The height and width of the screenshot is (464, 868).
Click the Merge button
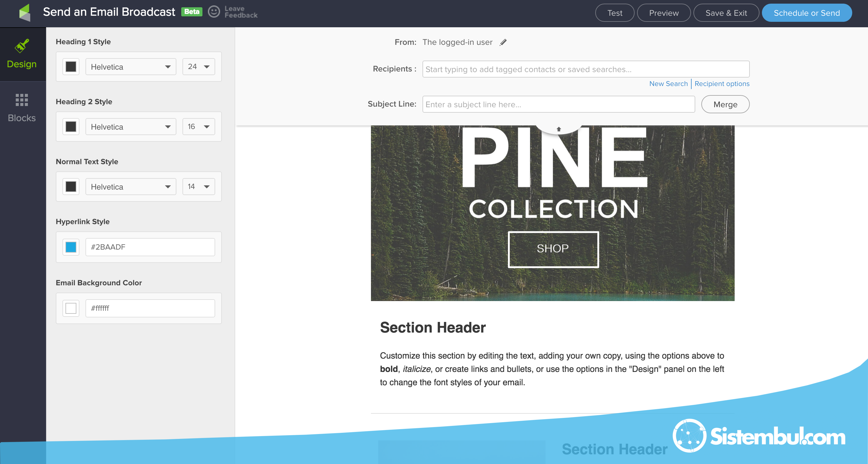(x=725, y=104)
